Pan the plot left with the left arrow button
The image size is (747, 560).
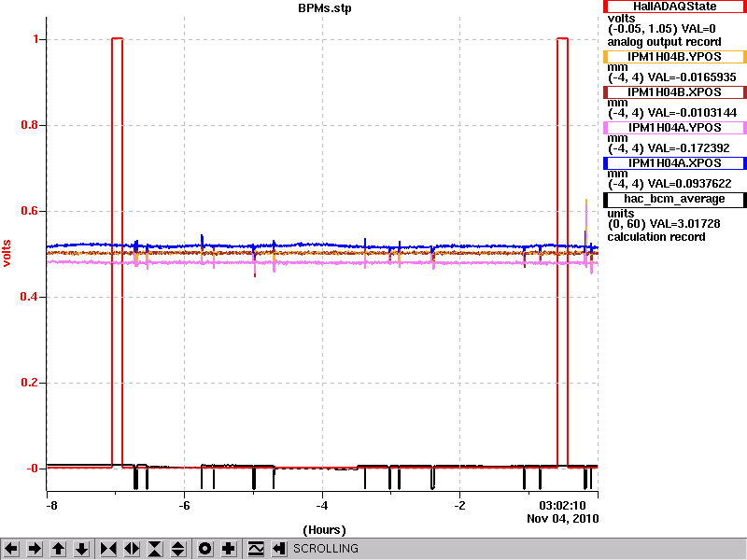coord(11,549)
